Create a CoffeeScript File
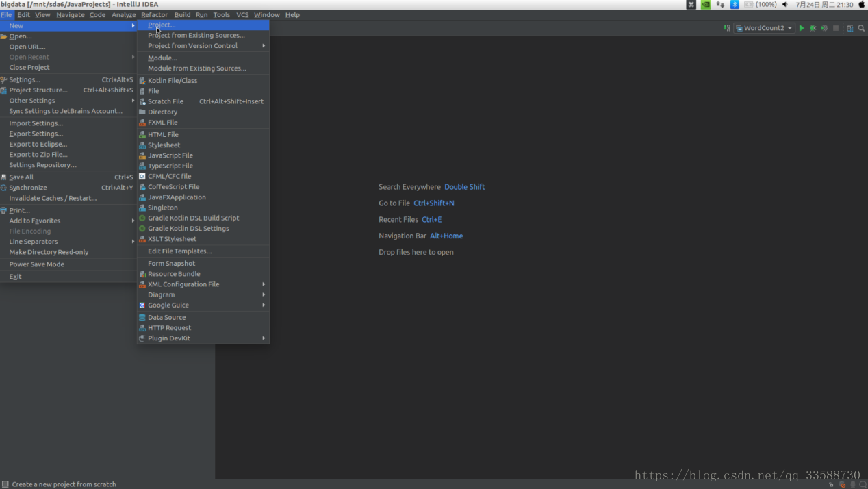 tap(203, 186)
